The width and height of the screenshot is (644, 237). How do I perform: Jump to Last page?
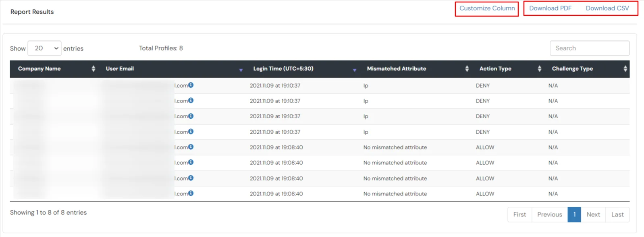[617, 214]
